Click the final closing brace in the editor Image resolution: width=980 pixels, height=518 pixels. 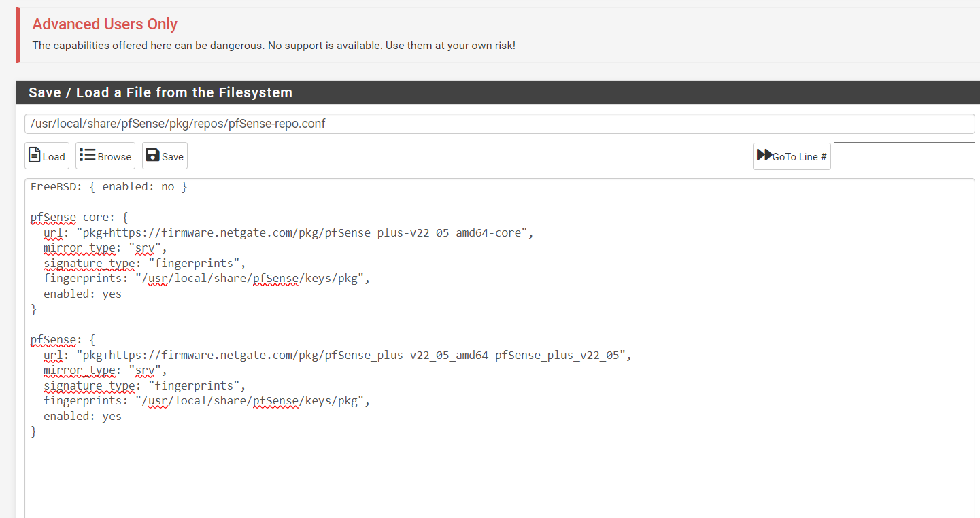pos(34,432)
